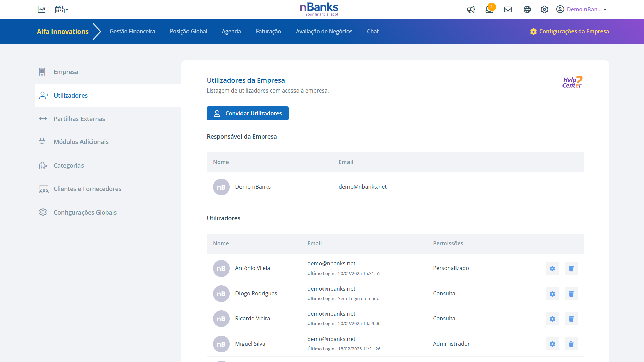644x362 pixels.
Task: Expand the company buildings dropdown
Action: [61, 9]
